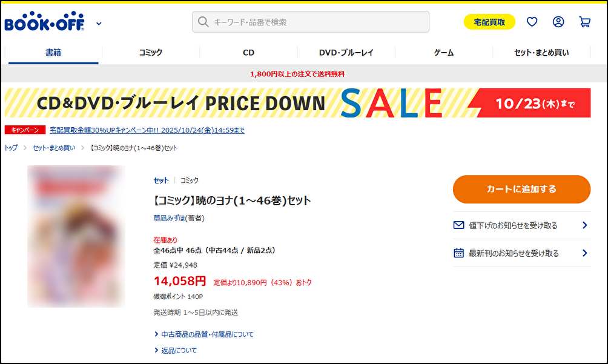
Task: Click the BOOK-OFF logo
Action: coord(44,22)
